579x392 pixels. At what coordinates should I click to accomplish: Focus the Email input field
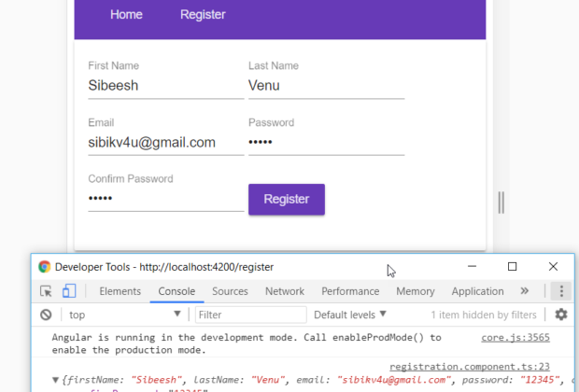[166, 143]
